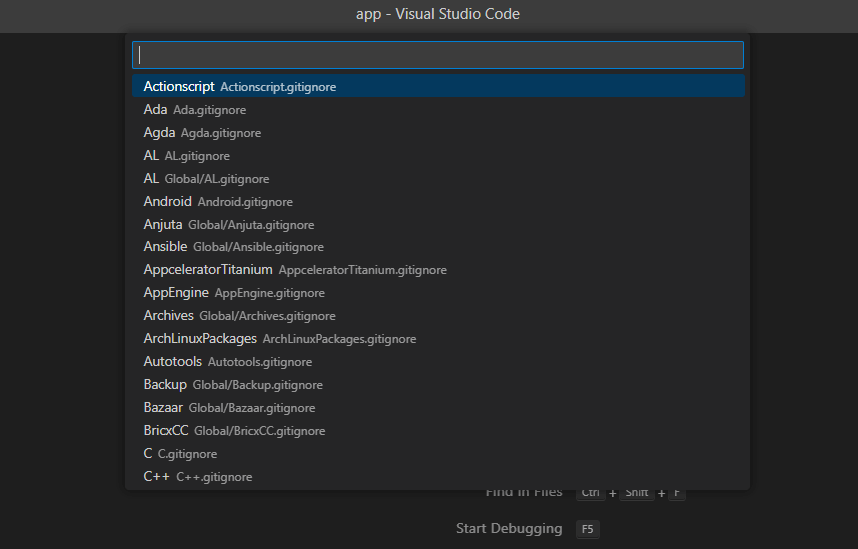The image size is (858, 549).
Task: Choose the Android gitignore template
Action: (218, 202)
